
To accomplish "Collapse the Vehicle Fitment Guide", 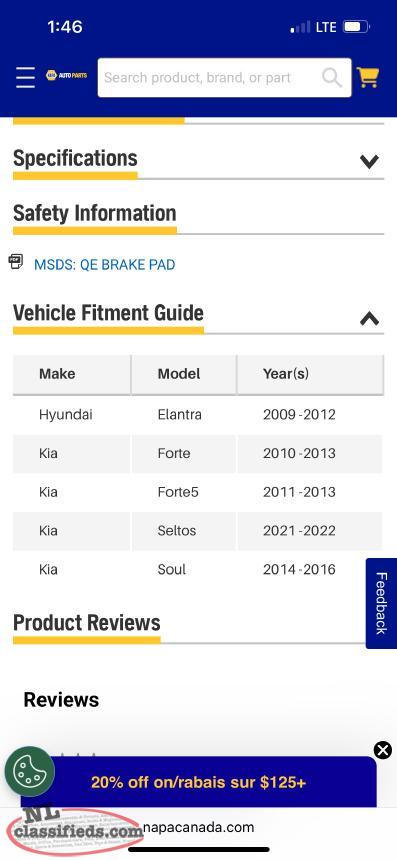I will pyautogui.click(x=369, y=318).
